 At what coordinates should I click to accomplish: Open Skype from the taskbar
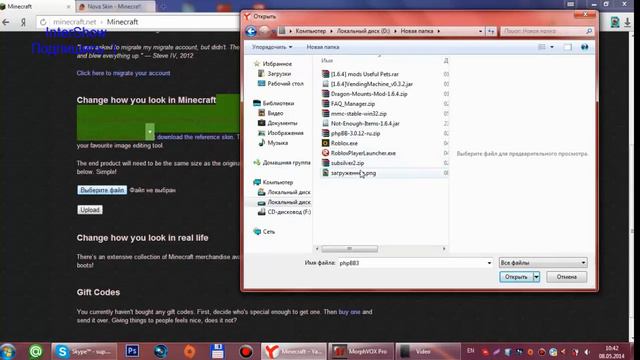(84, 351)
